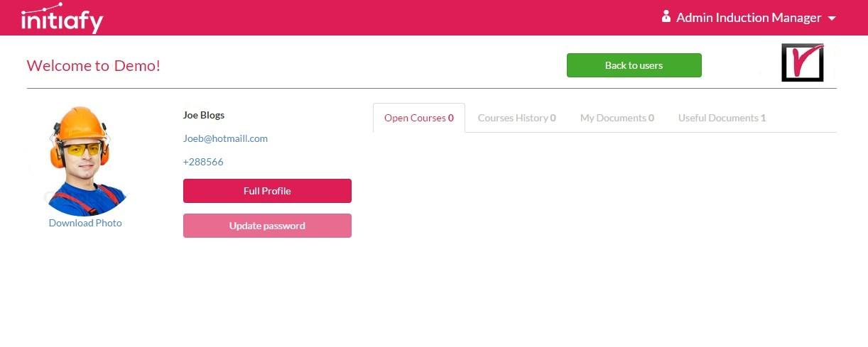Image resolution: width=868 pixels, height=347 pixels.
Task: Switch to the Courses History tab
Action: pyautogui.click(x=516, y=118)
